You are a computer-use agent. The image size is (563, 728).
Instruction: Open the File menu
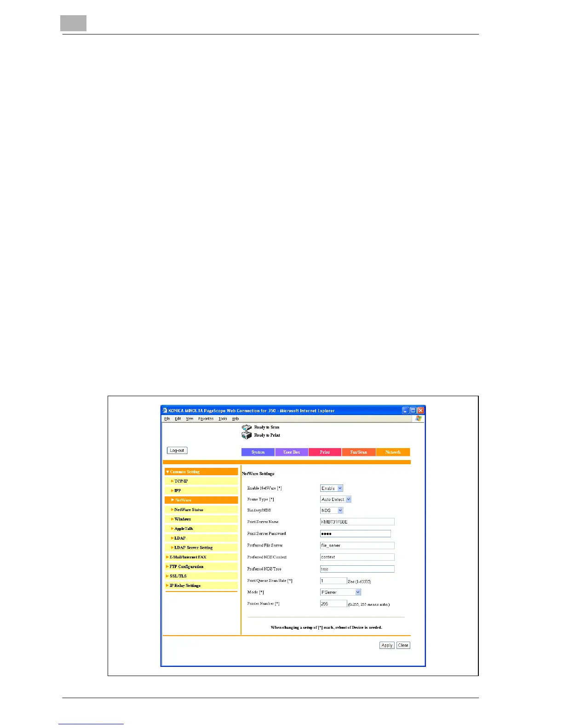167,419
